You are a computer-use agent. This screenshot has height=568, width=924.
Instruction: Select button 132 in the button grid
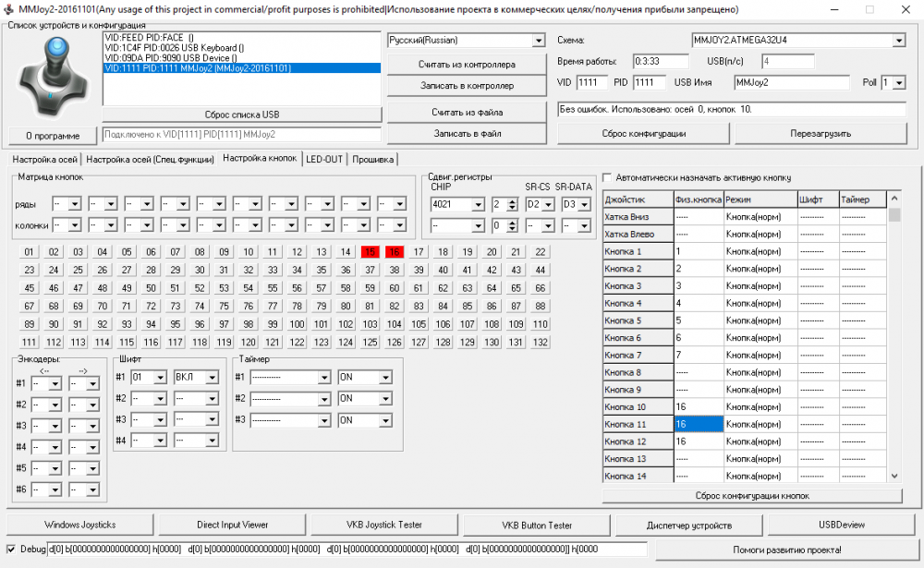point(541,343)
